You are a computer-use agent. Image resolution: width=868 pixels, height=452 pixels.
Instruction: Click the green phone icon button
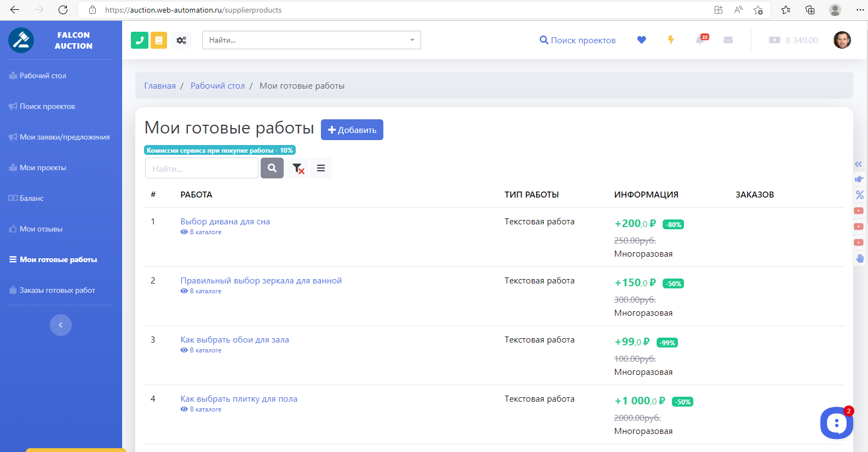pyautogui.click(x=140, y=40)
